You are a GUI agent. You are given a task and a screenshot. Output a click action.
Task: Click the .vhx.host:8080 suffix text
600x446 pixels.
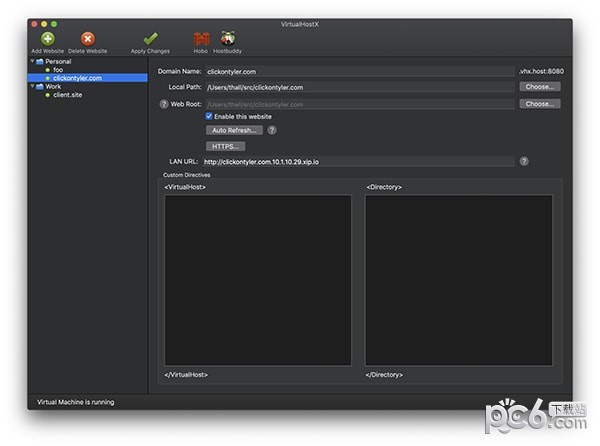(541, 71)
